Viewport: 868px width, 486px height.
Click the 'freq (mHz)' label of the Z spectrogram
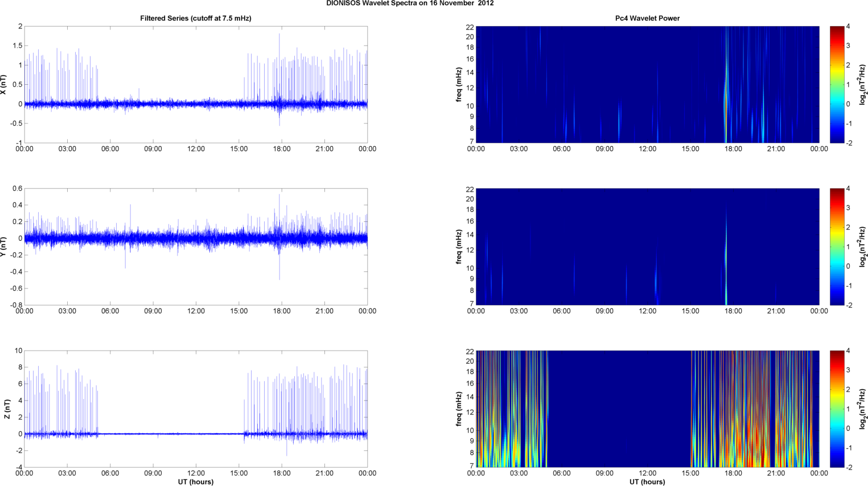(x=459, y=409)
